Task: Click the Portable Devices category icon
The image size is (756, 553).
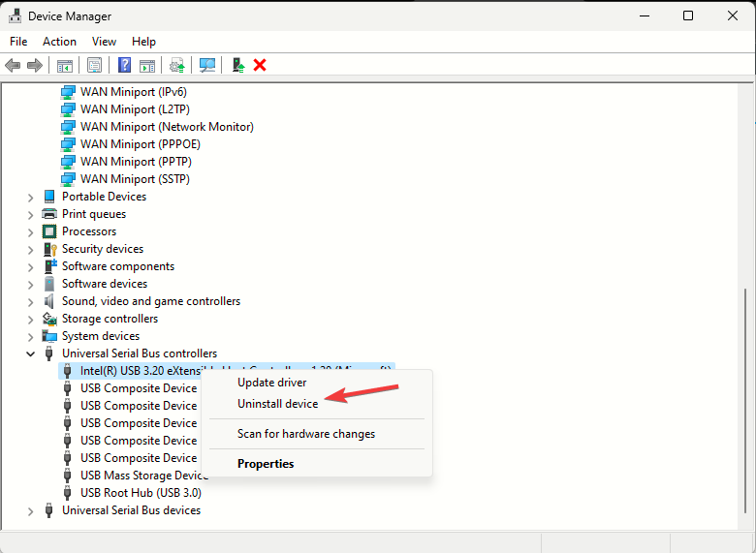Action: 49,196
